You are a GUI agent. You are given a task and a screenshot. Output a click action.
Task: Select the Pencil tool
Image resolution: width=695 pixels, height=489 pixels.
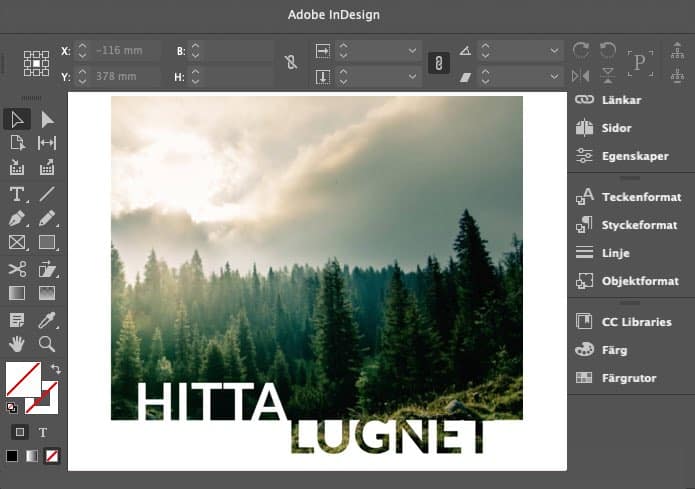(47, 219)
